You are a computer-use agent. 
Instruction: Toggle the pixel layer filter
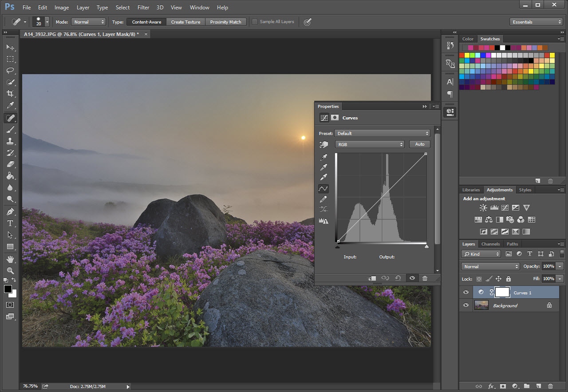coord(509,254)
